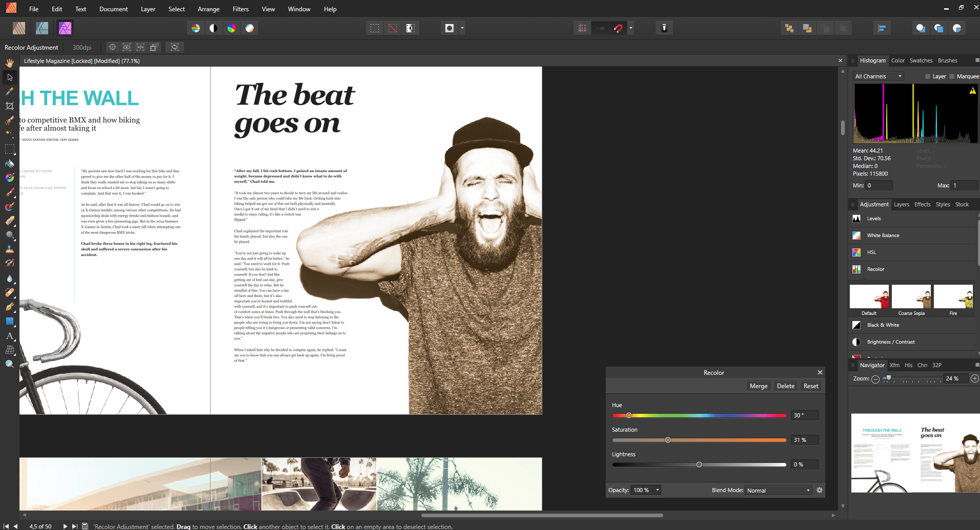Click the Merge button
This screenshot has height=530, width=980.
[759, 386]
